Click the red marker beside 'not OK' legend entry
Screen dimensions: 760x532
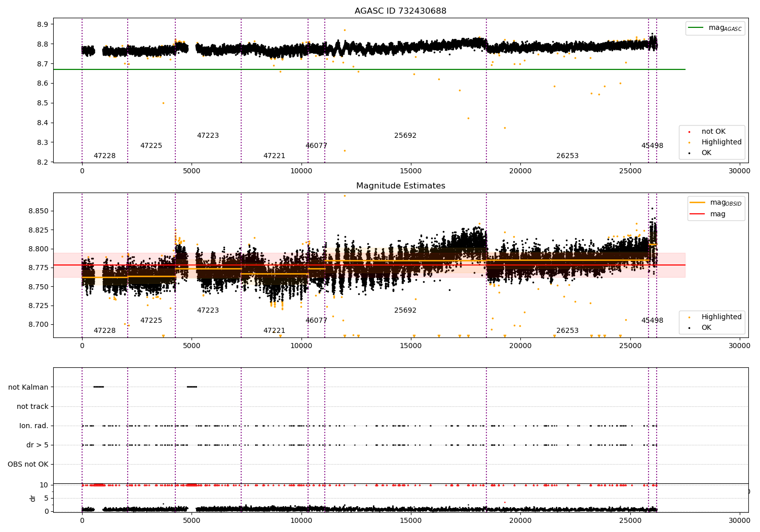[689, 132]
